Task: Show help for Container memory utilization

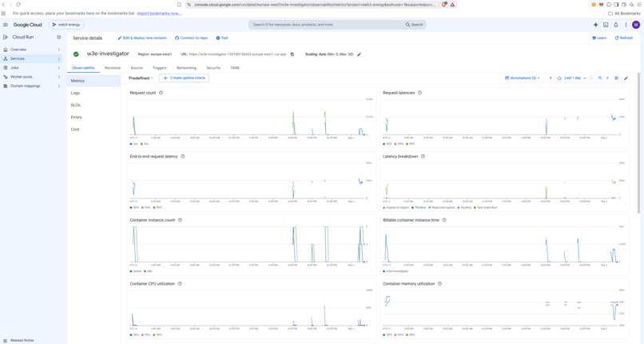Action: [x=439, y=284]
